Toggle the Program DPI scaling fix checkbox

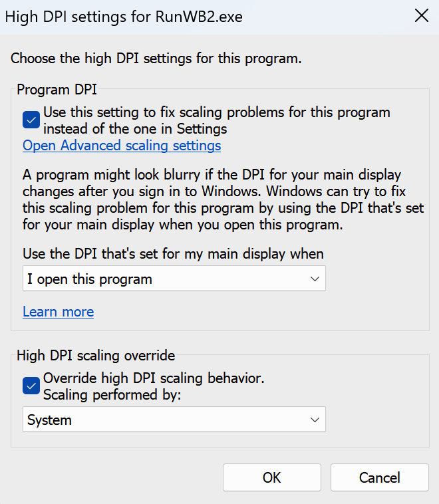pos(31,120)
